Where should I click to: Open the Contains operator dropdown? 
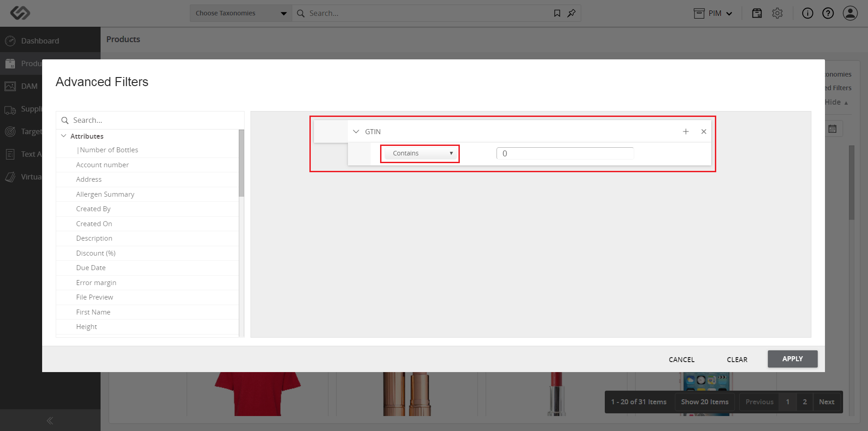pyautogui.click(x=420, y=153)
